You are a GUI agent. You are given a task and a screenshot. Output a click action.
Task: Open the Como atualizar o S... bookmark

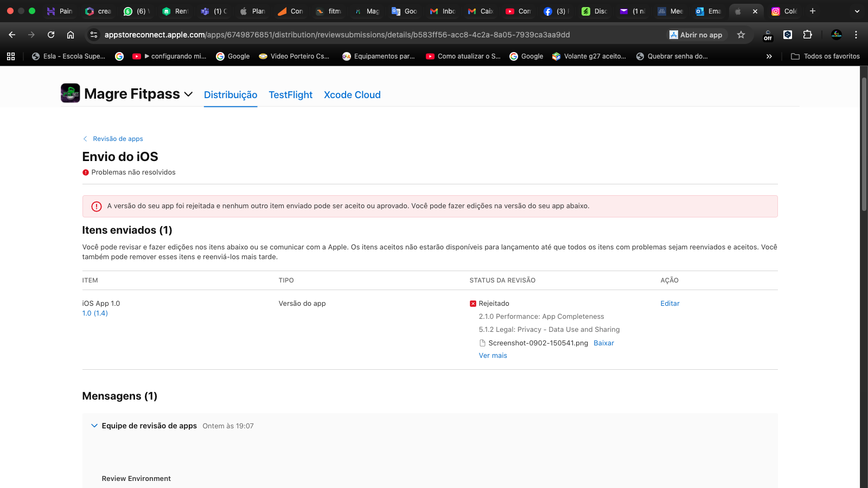pos(463,56)
